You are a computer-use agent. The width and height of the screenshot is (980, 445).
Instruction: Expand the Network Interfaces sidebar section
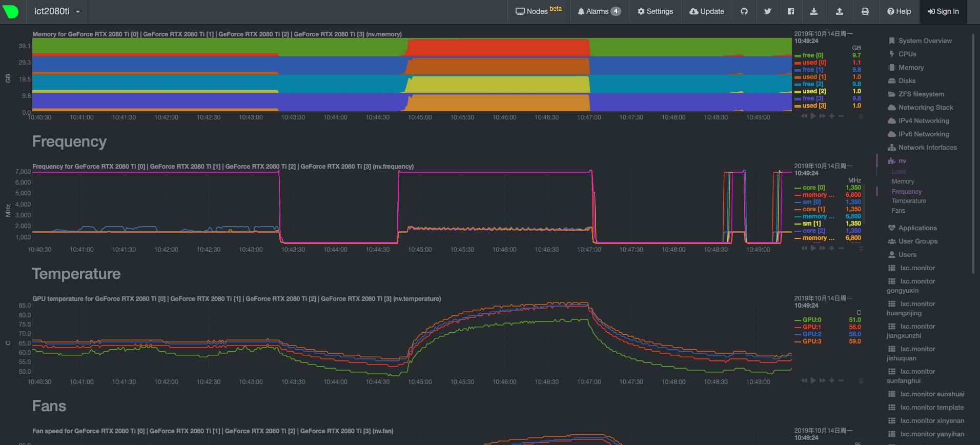[x=927, y=148]
